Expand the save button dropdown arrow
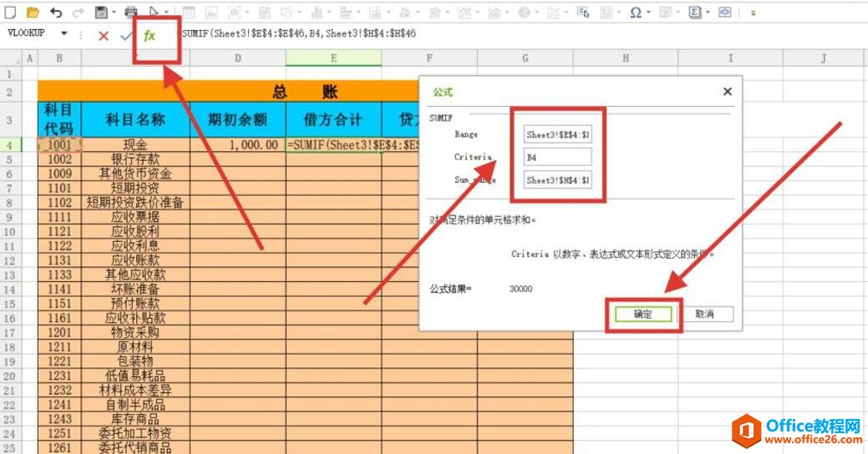The image size is (868, 454). pos(114,13)
